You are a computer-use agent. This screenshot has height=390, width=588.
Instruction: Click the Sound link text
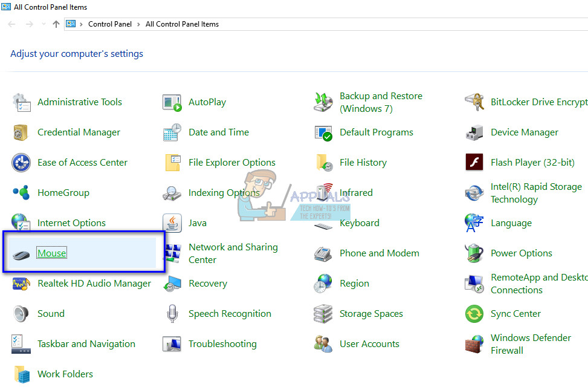51,314
